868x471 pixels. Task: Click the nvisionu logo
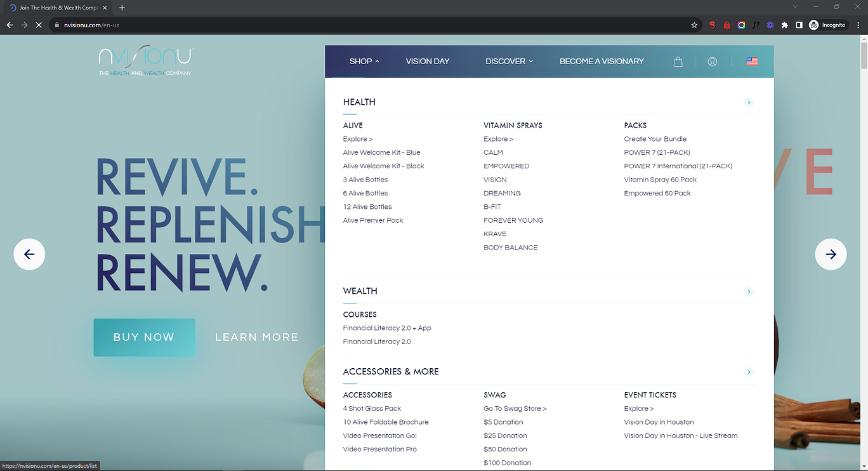(x=145, y=61)
